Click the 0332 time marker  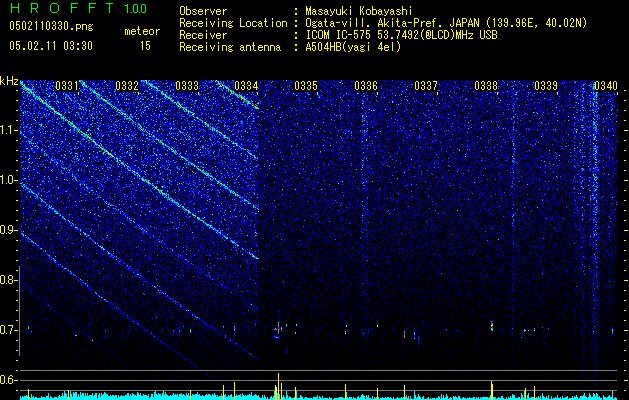point(127,86)
